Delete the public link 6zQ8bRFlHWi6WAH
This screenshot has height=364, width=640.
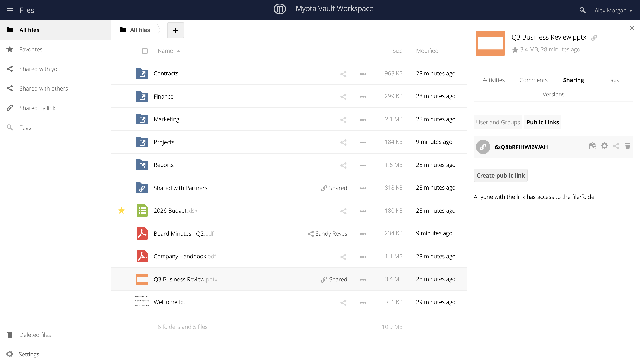pos(627,146)
